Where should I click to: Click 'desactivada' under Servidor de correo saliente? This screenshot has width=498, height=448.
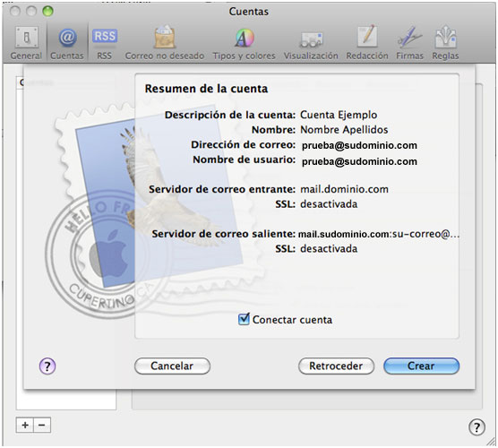(329, 248)
